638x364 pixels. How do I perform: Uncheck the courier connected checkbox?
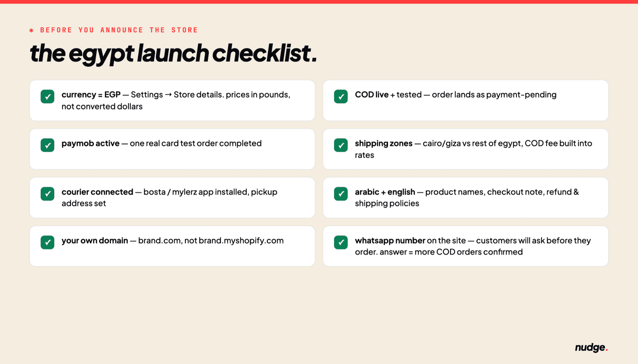[47, 194]
